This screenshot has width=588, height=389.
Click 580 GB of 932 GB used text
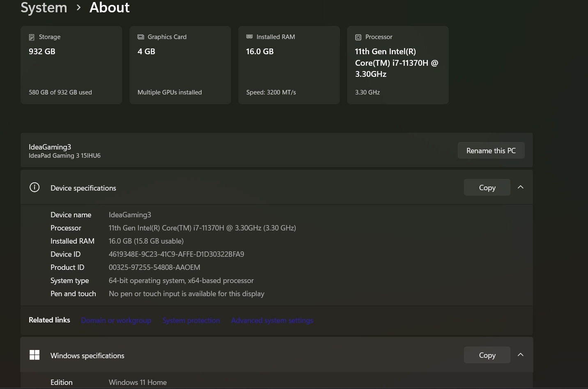point(60,92)
